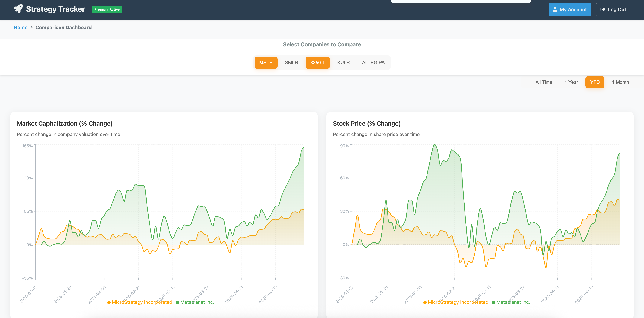Click orange MicroStrategy legend dot in Market Capitalization chart

point(109,303)
